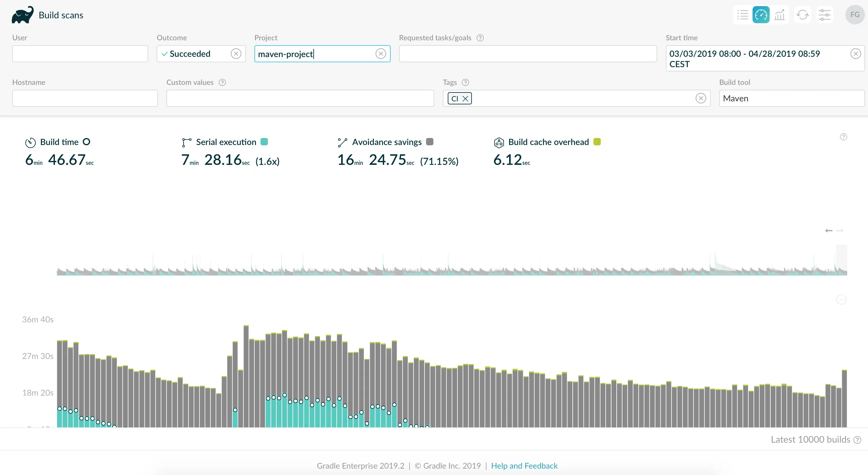Image resolution: width=868 pixels, height=475 pixels.
Task: Toggle the Build cache overhead swatch
Action: pyautogui.click(x=597, y=142)
